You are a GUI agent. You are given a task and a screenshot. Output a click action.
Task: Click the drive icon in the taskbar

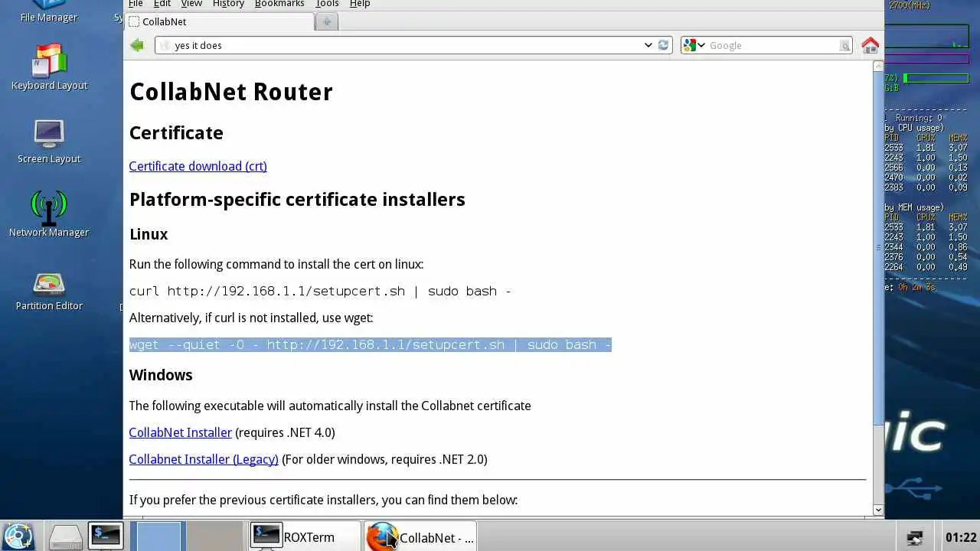click(66, 537)
